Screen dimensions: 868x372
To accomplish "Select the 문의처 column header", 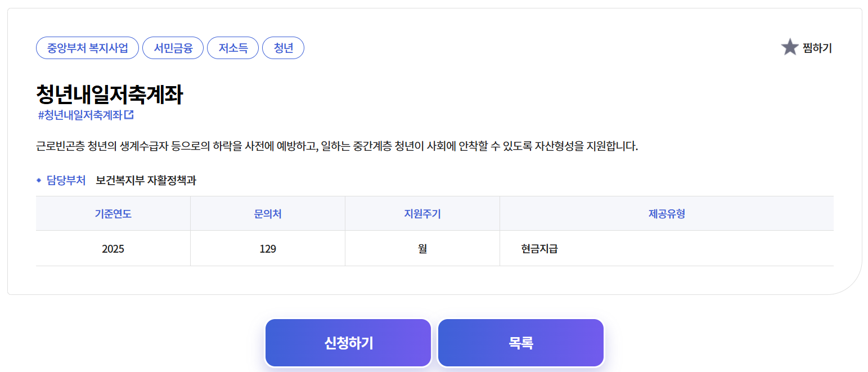I will click(268, 213).
